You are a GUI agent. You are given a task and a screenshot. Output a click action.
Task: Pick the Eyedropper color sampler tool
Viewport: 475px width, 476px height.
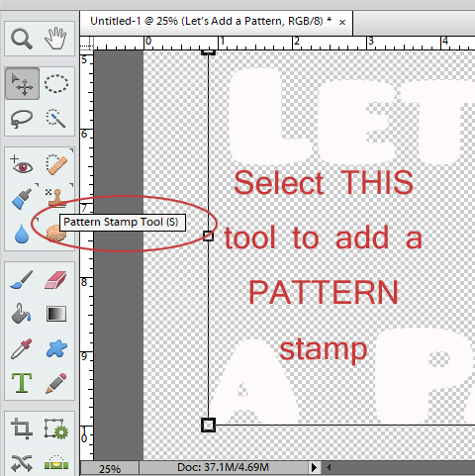pyautogui.click(x=22, y=348)
